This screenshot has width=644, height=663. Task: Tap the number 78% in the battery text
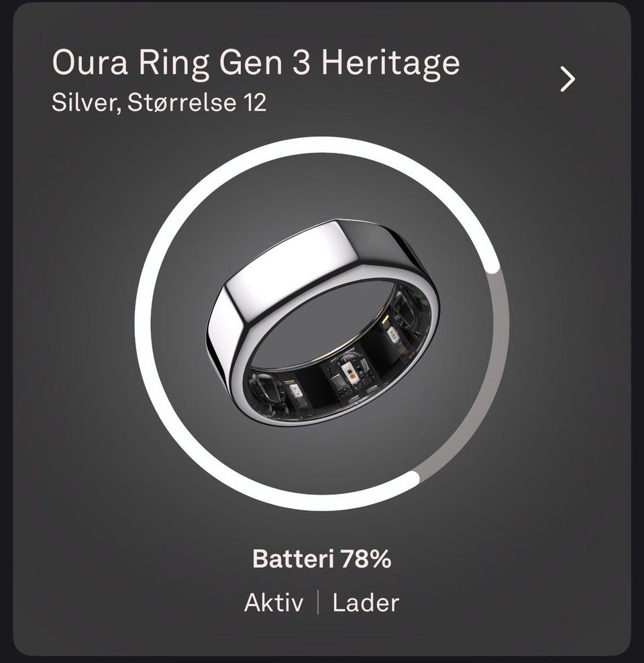pos(366,558)
